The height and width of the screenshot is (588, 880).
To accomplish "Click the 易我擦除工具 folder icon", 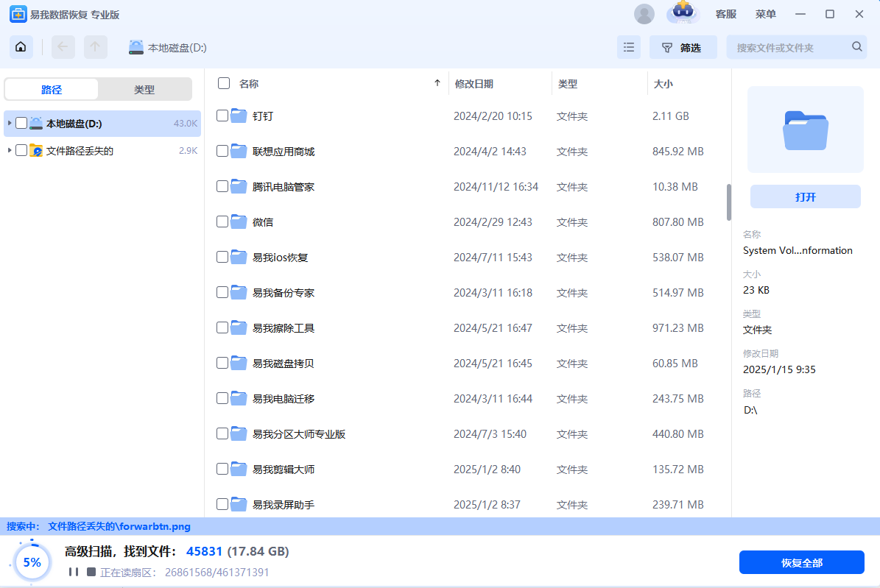I will [x=239, y=327].
